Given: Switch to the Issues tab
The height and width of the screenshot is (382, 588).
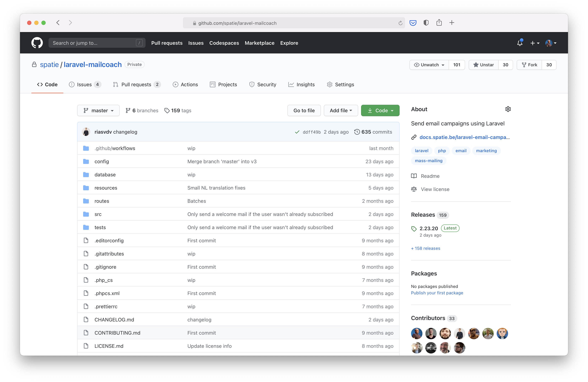Looking at the screenshot, I should pos(85,85).
